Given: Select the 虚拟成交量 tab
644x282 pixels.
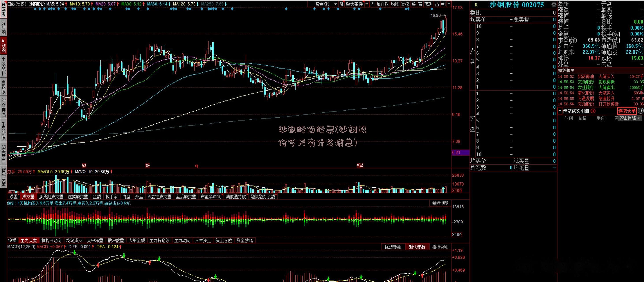Looking at the screenshot, I should point(78,197).
